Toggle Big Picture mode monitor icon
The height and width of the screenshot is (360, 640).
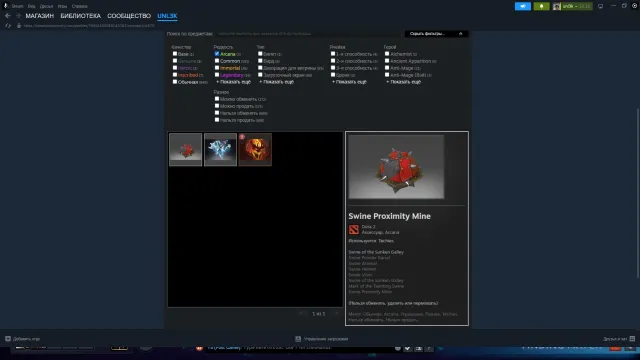[x=600, y=6]
